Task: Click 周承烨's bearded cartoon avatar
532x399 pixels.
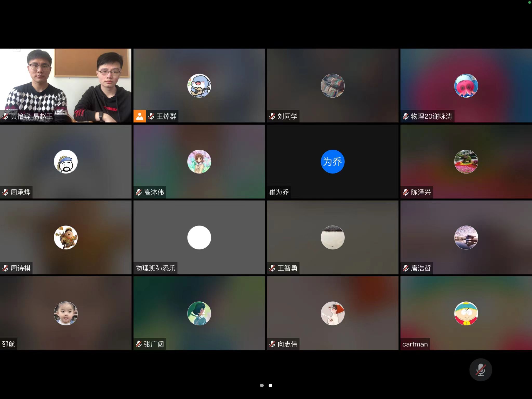Action: point(66,162)
